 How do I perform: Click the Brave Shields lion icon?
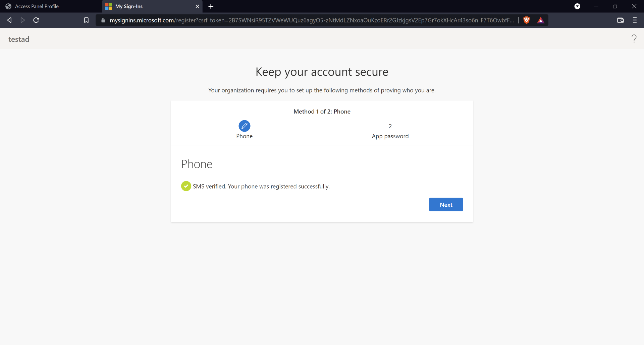point(527,20)
